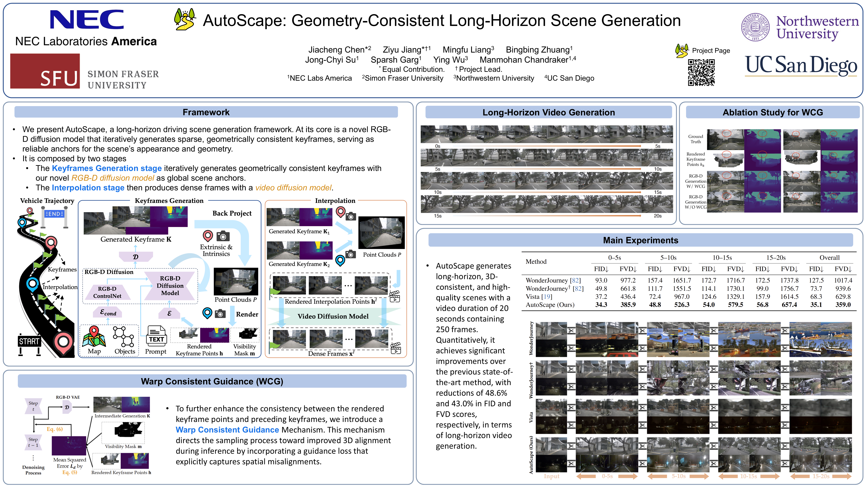Select the Framework section header
Viewport: 868px width, 488px height.
[x=206, y=112]
